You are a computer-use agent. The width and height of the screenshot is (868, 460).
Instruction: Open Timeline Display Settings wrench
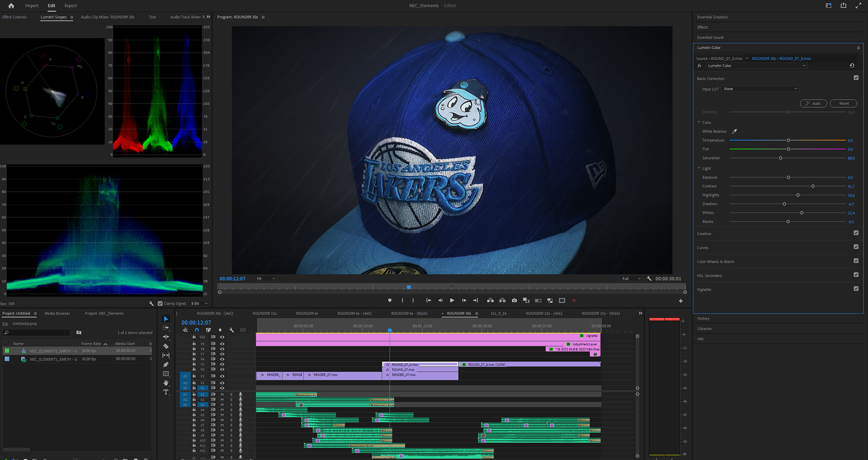point(232,330)
